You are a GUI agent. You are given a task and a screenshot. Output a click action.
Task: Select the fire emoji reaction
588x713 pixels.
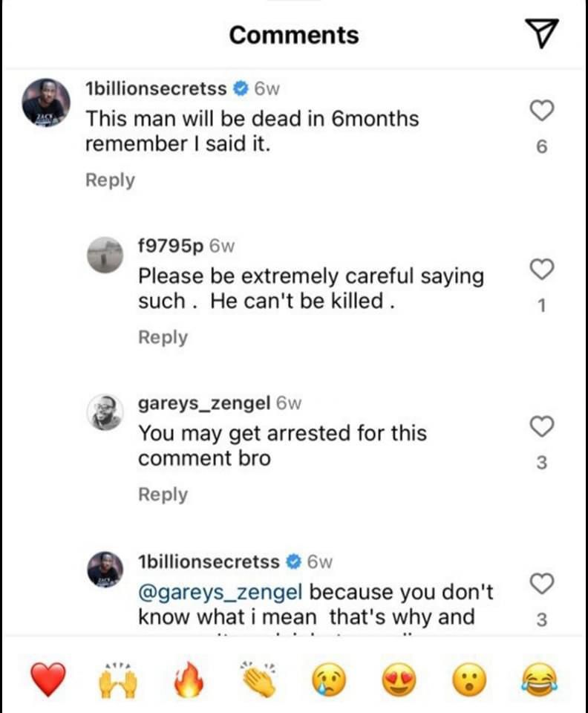point(189,678)
